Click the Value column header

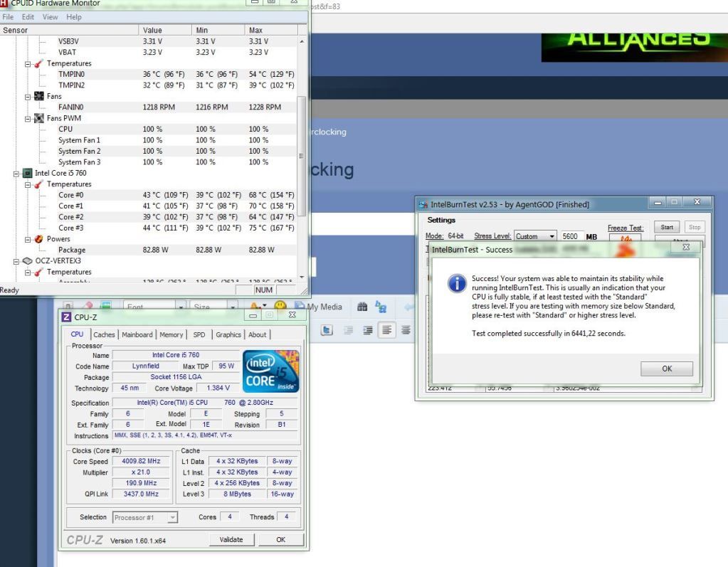point(165,30)
